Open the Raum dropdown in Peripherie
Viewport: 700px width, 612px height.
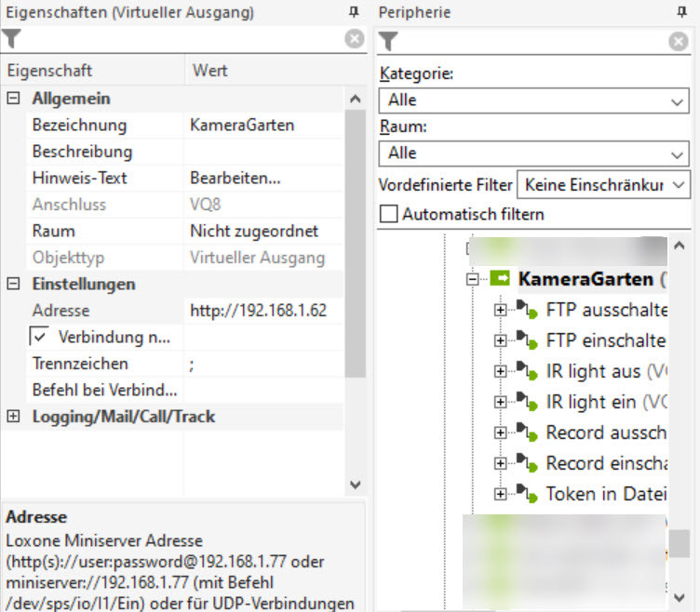[x=533, y=153]
